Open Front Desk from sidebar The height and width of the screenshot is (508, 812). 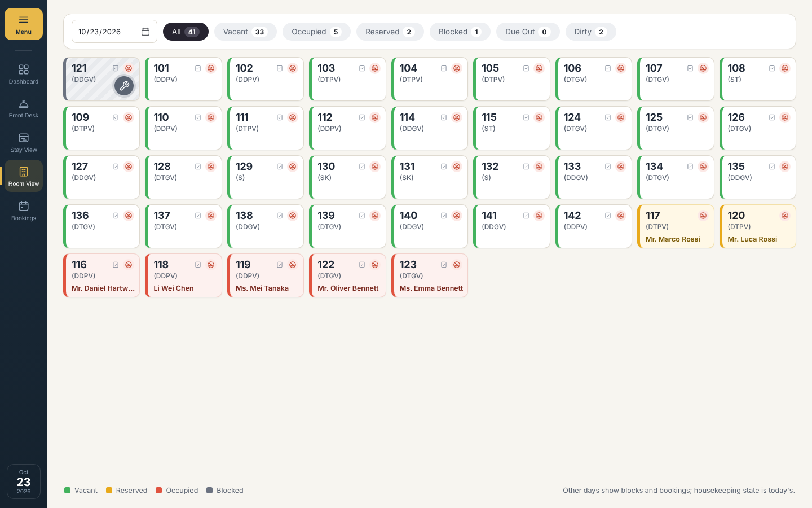pos(24,108)
